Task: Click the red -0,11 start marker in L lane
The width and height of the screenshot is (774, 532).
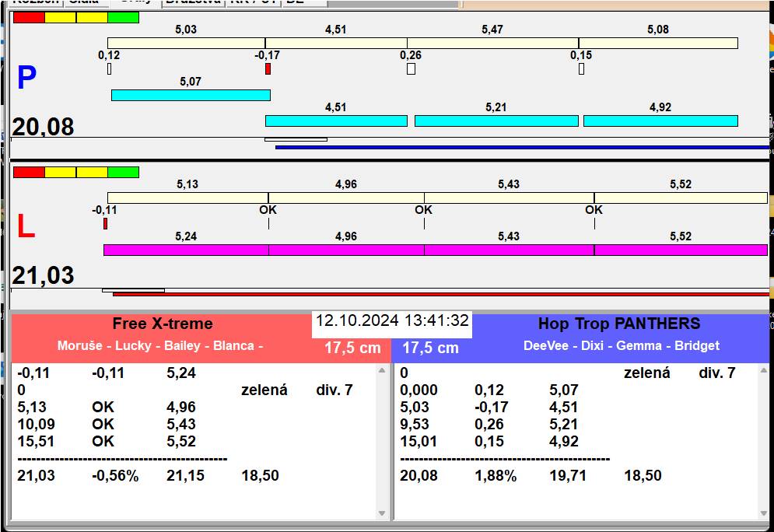Action: [105, 223]
